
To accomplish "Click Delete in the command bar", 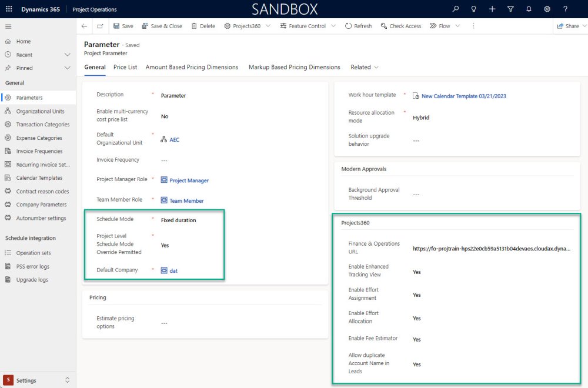I will pos(203,26).
